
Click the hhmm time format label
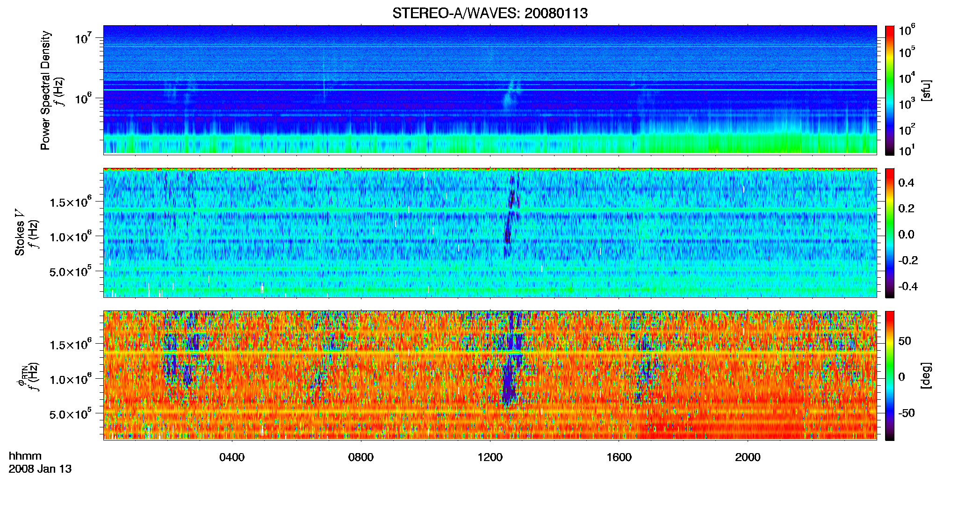pos(25,456)
